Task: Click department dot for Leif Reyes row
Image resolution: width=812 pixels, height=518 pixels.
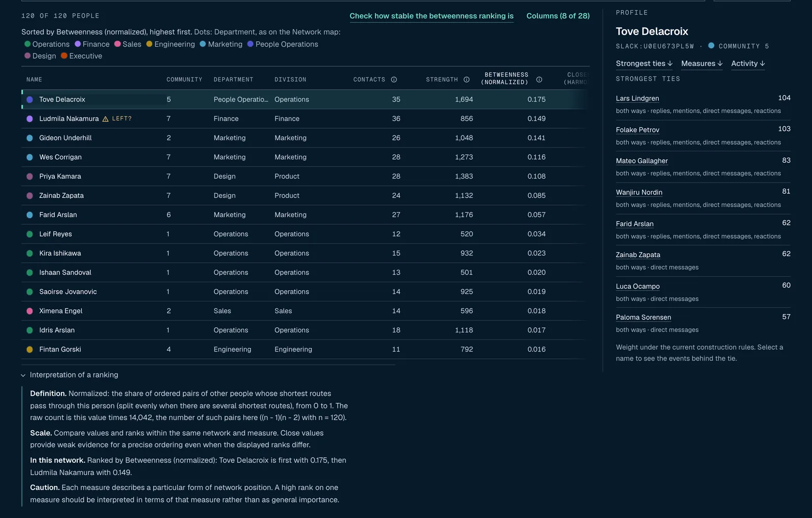Action: click(30, 234)
